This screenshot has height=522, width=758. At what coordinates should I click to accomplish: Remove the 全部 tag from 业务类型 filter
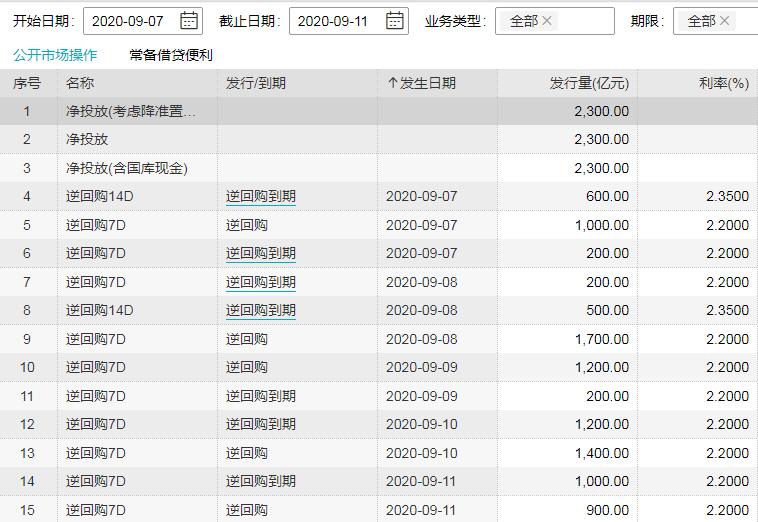click(547, 21)
